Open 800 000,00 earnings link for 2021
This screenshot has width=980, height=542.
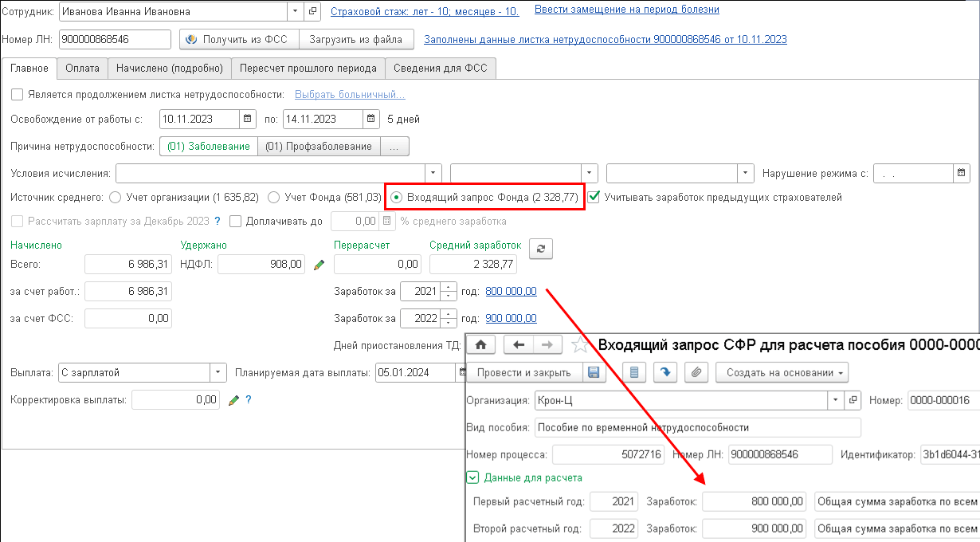pos(511,292)
